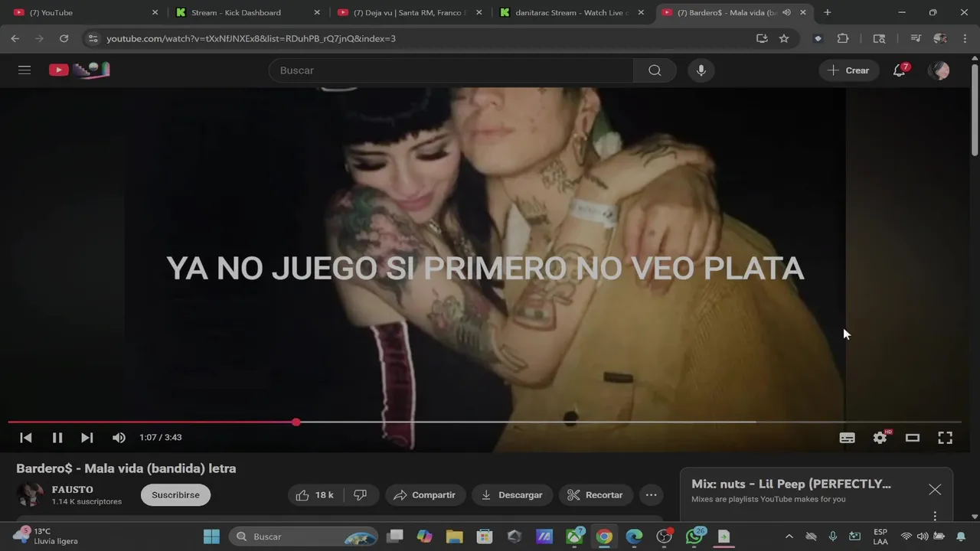Close the Mix playlist panel

click(935, 490)
